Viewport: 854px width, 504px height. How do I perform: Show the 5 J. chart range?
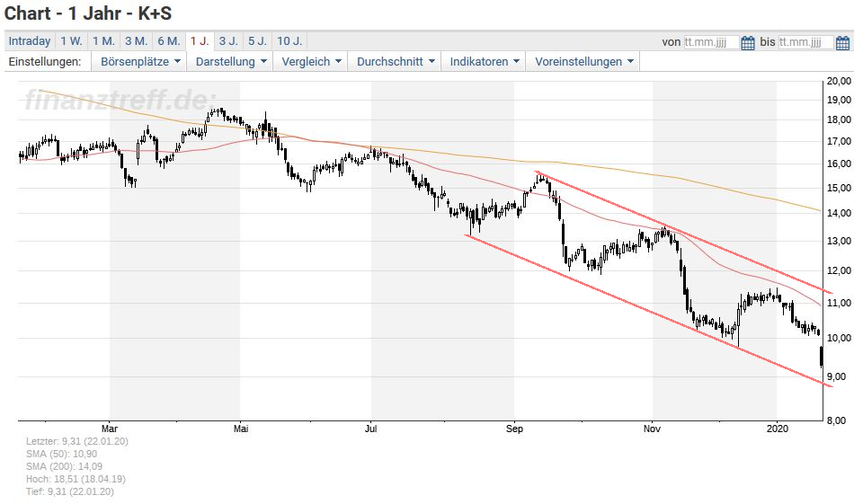click(257, 40)
